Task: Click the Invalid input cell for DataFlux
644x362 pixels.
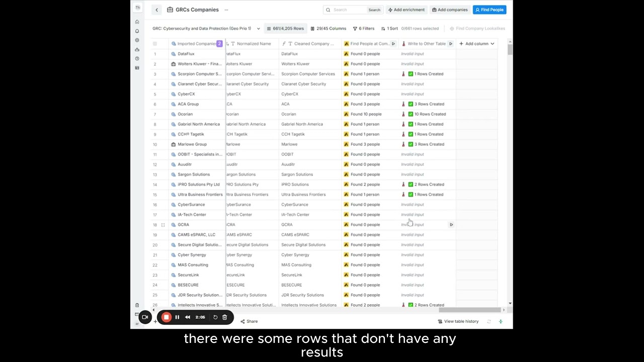Action: click(x=427, y=54)
